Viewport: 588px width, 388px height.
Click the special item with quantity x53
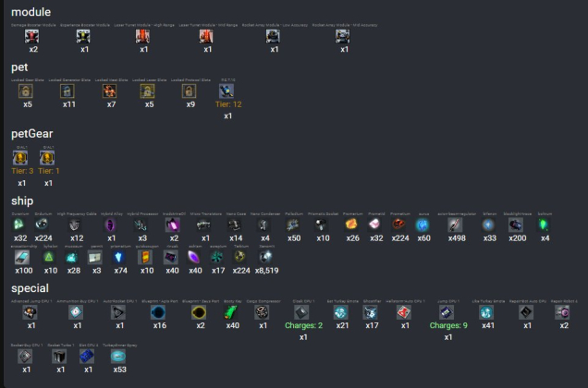pos(118,357)
